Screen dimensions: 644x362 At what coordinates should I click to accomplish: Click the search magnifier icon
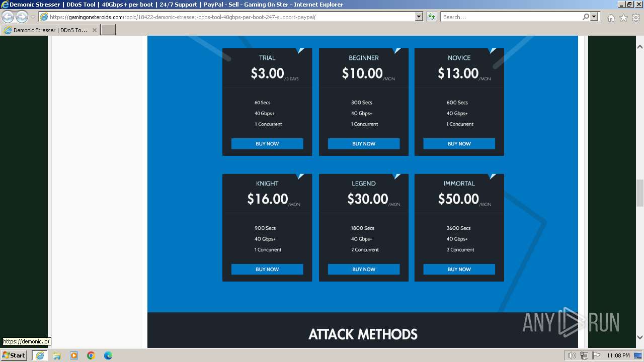[586, 17]
